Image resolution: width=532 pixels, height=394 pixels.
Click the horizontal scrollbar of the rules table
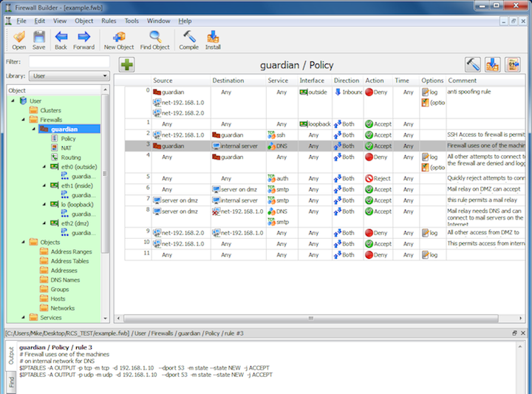[311, 319]
